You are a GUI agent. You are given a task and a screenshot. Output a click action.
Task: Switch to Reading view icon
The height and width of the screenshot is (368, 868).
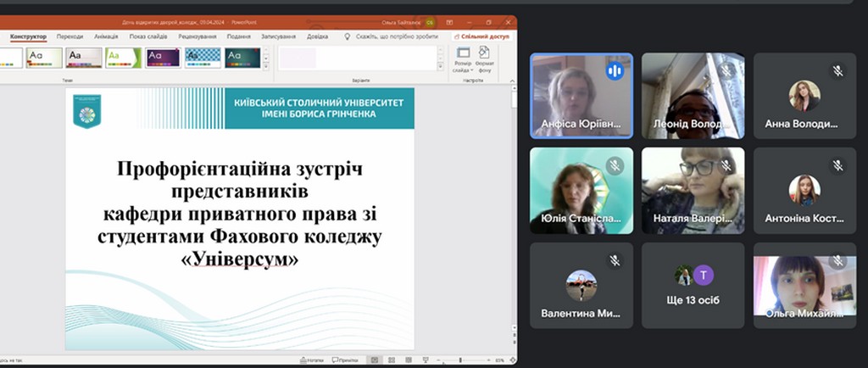pyautogui.click(x=408, y=360)
